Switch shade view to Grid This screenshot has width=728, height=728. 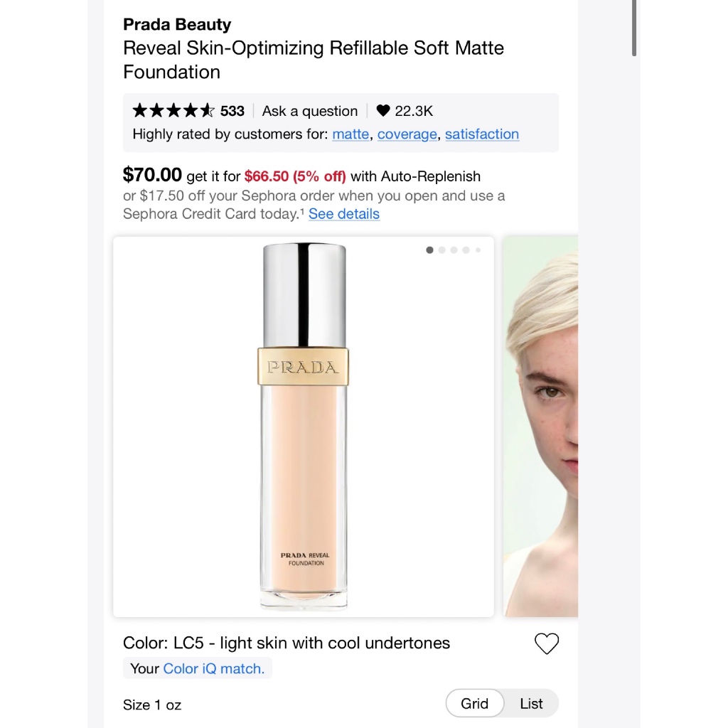474,703
